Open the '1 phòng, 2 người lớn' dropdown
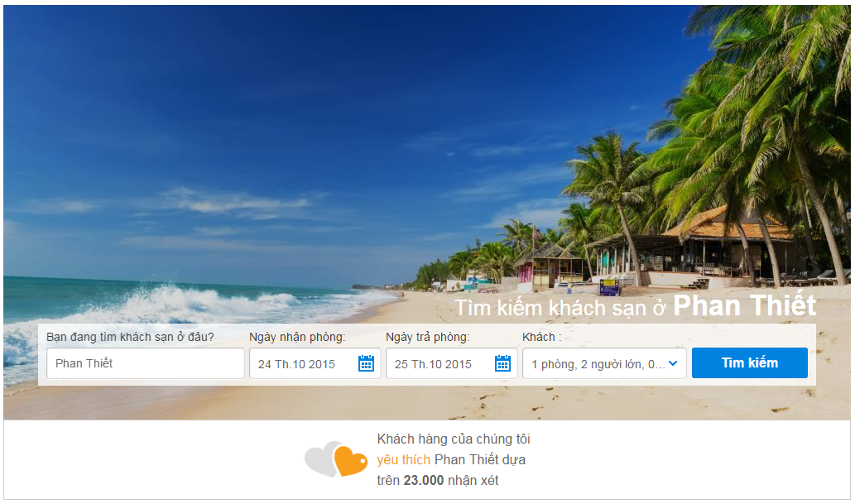 (x=604, y=363)
